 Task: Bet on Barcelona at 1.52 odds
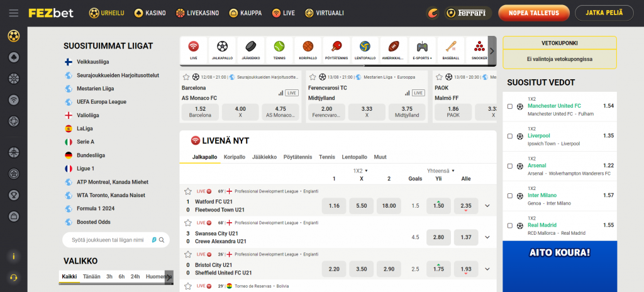click(200, 112)
